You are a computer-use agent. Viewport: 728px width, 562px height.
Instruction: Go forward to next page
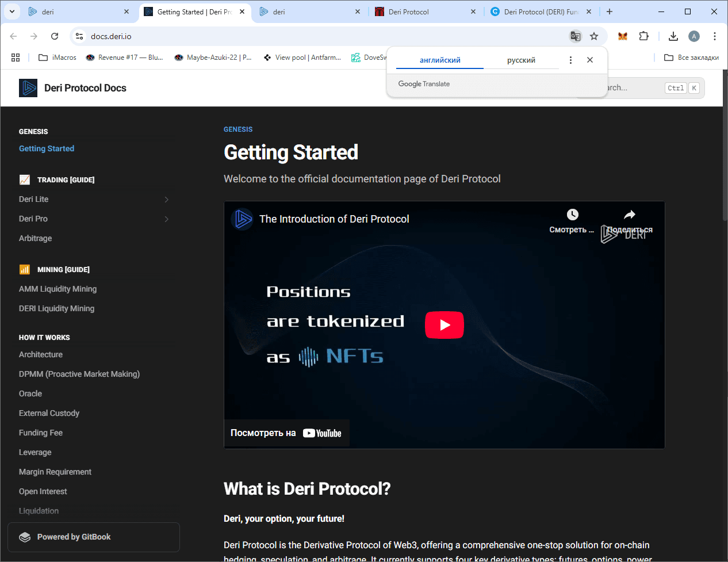coord(34,36)
